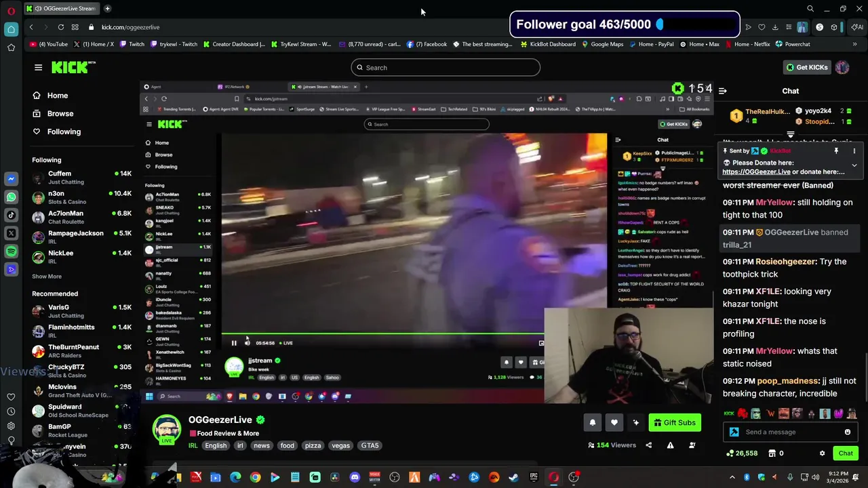Open Opera sidebar TikTok icon

click(11, 216)
